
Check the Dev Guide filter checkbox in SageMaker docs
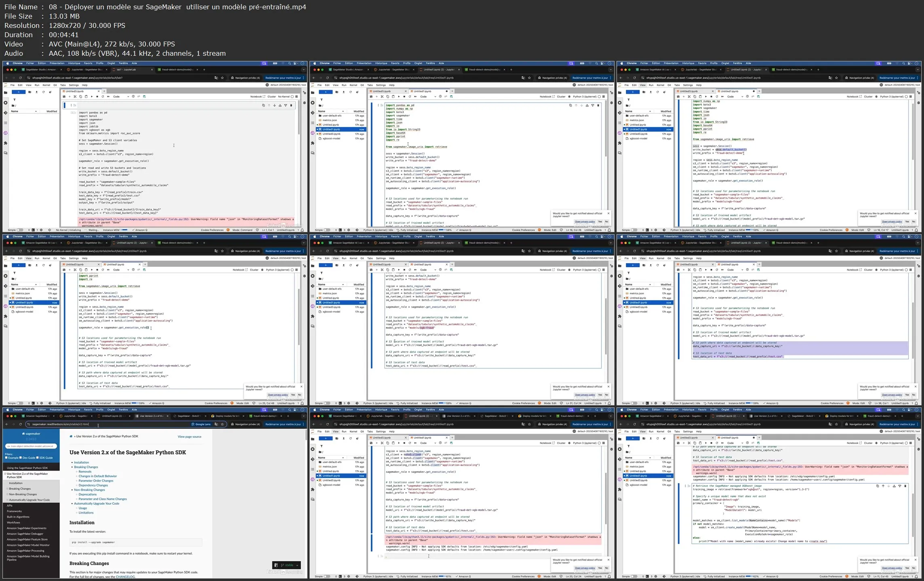click(21, 458)
